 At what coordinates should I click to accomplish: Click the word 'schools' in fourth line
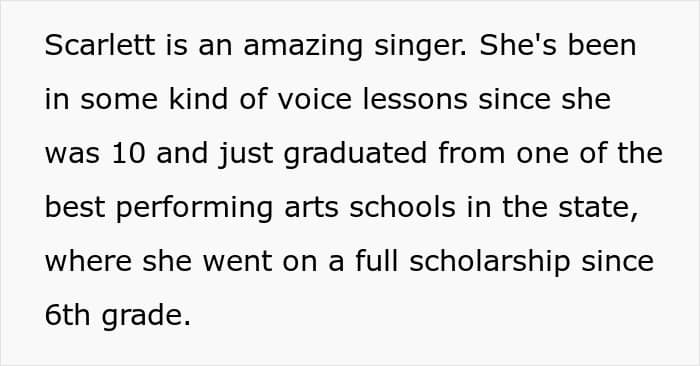[x=402, y=208]
